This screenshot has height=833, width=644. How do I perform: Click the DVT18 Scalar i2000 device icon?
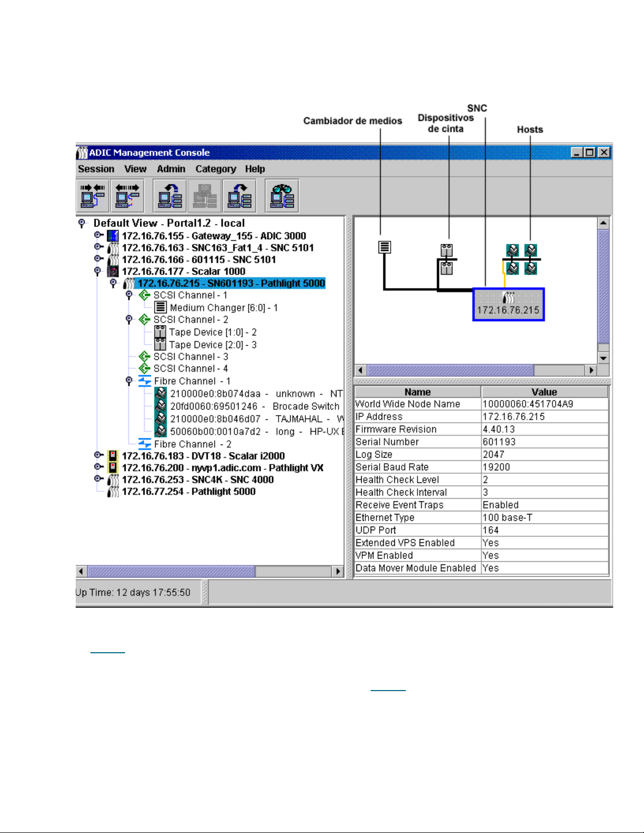113,456
